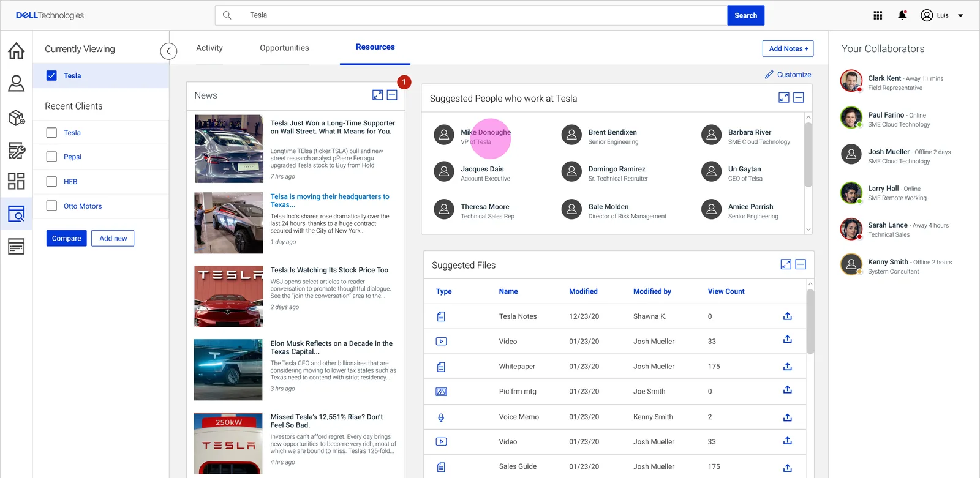Open the search-window research icon in sidebar

pos(17,214)
